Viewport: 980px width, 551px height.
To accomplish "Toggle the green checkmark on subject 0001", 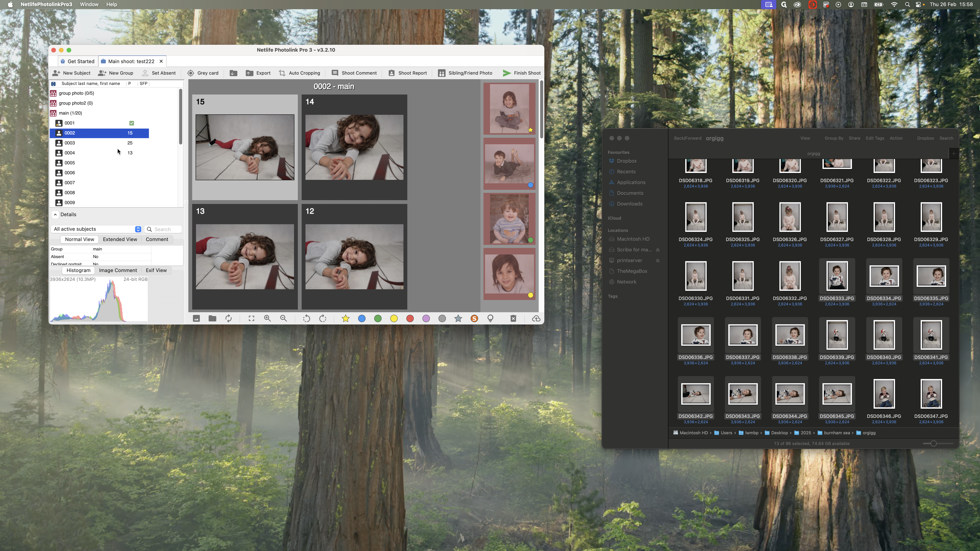I will (x=132, y=123).
